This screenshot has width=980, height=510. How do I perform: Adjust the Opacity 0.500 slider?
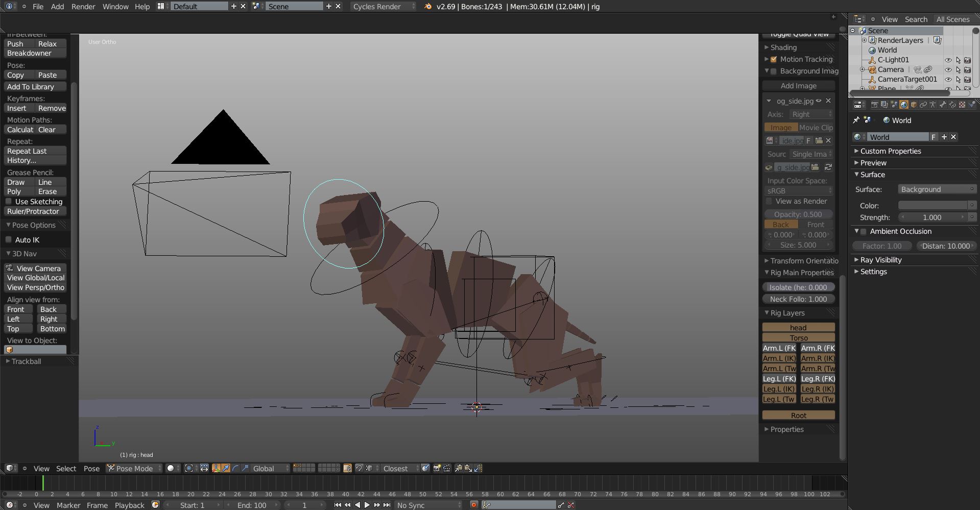pos(799,214)
